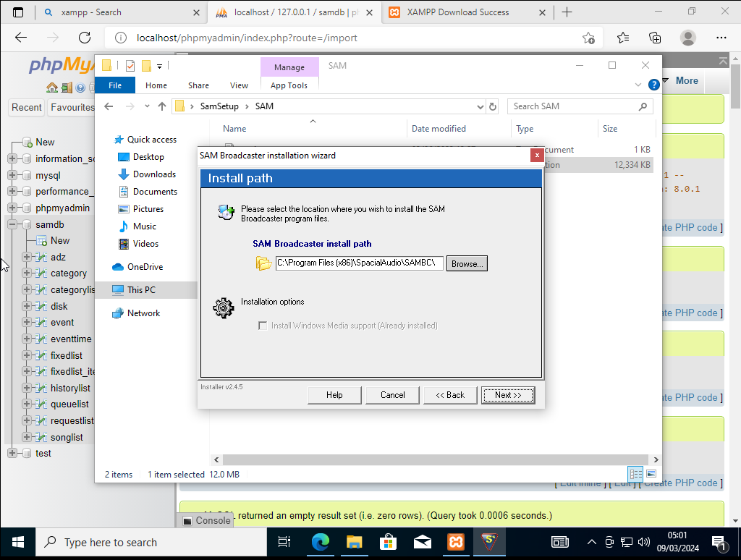Click the Browse... button
This screenshot has height=560, width=741.
tap(467, 264)
